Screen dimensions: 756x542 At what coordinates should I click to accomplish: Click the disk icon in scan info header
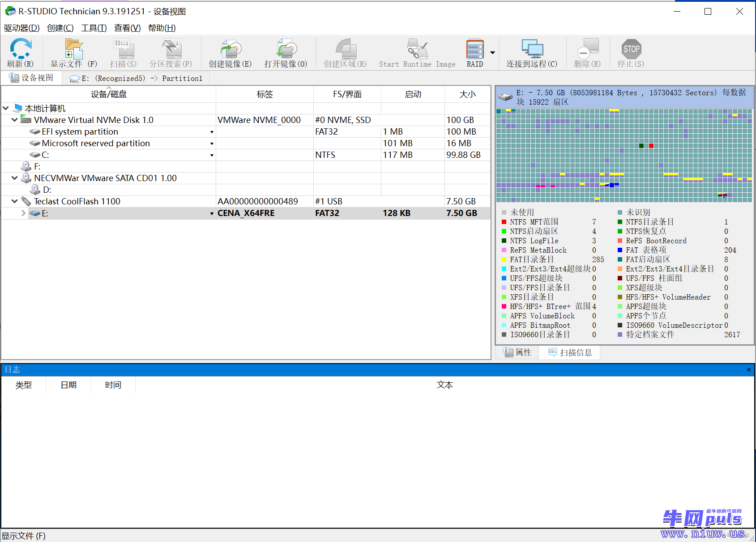tap(505, 97)
